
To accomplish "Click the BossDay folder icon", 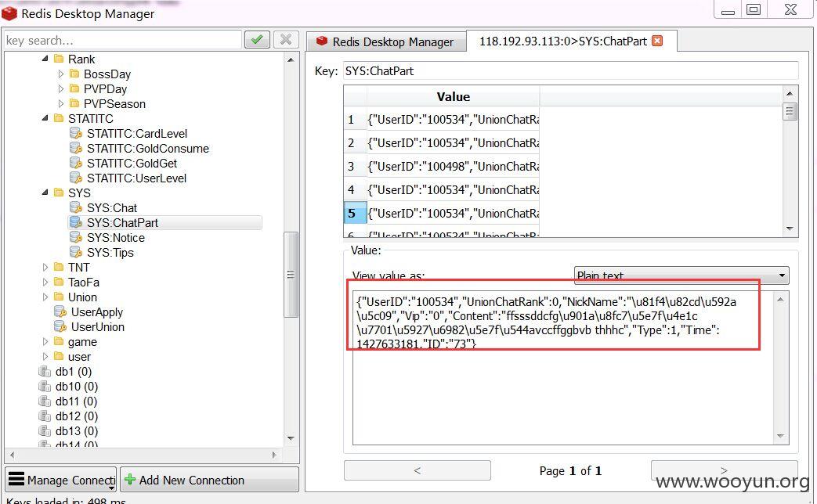I will [x=74, y=74].
